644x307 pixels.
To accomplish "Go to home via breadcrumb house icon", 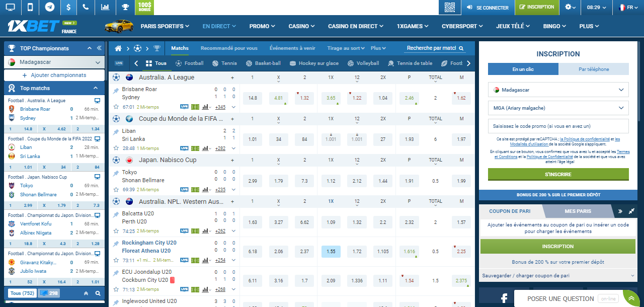I will [119, 48].
